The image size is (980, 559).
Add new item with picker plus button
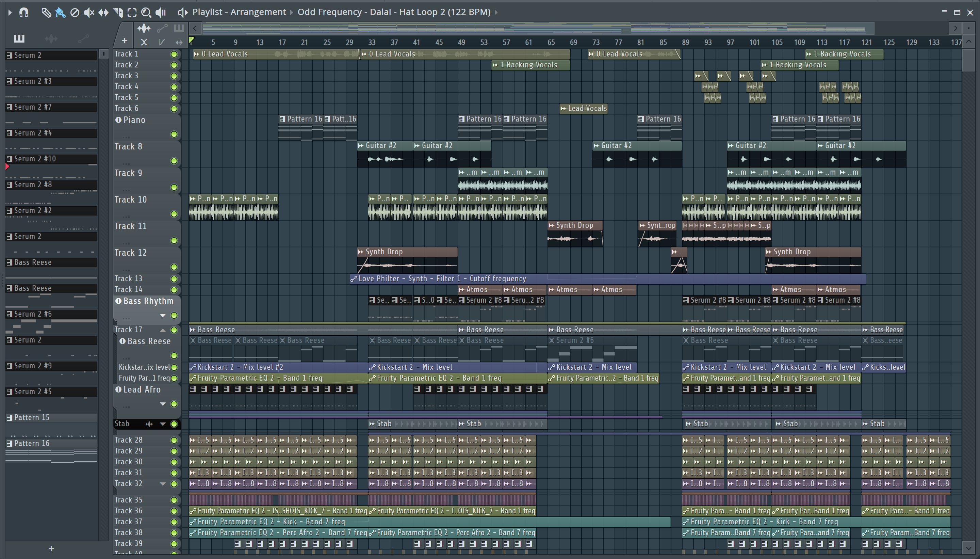(51, 549)
